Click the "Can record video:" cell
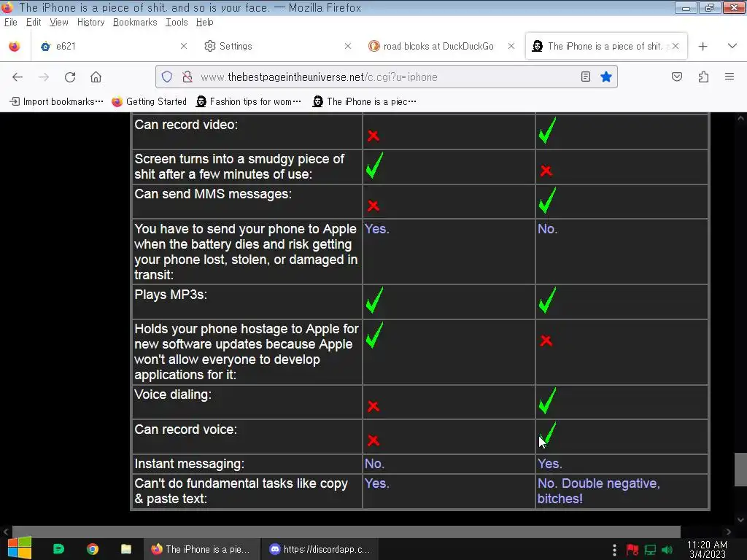 [247, 132]
